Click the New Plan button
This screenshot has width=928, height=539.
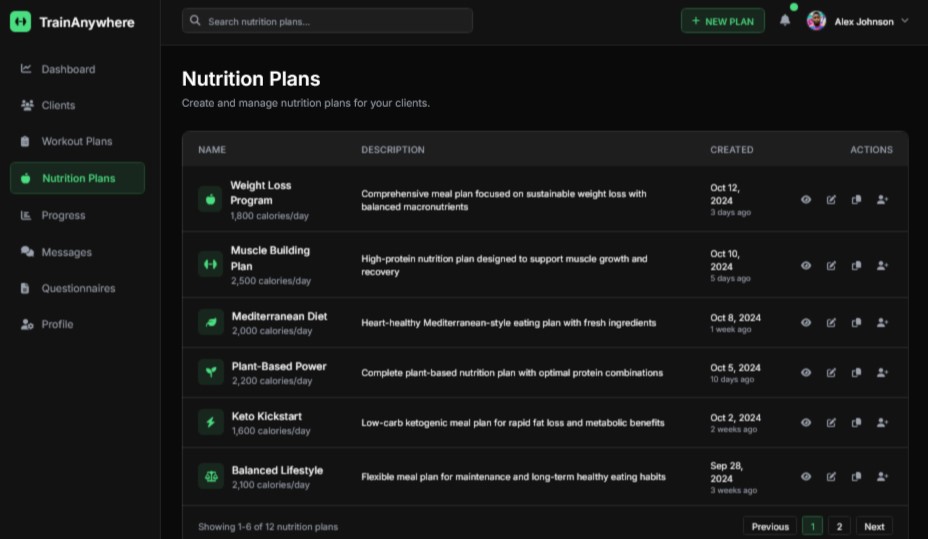tap(722, 21)
